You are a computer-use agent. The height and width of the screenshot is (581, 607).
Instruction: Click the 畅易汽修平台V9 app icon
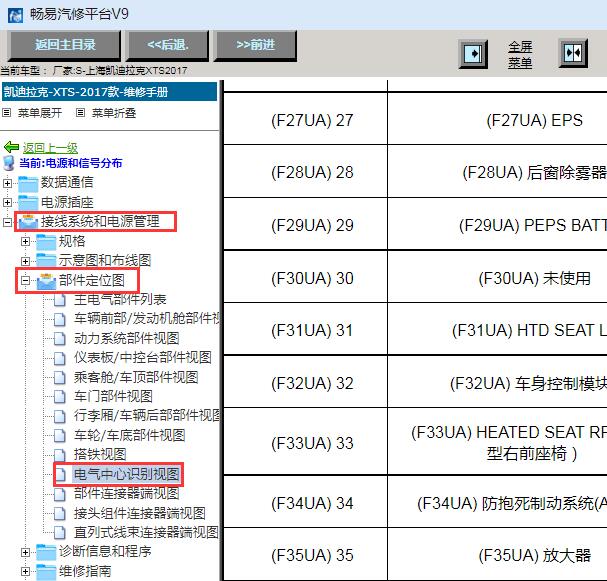[x=15, y=15]
